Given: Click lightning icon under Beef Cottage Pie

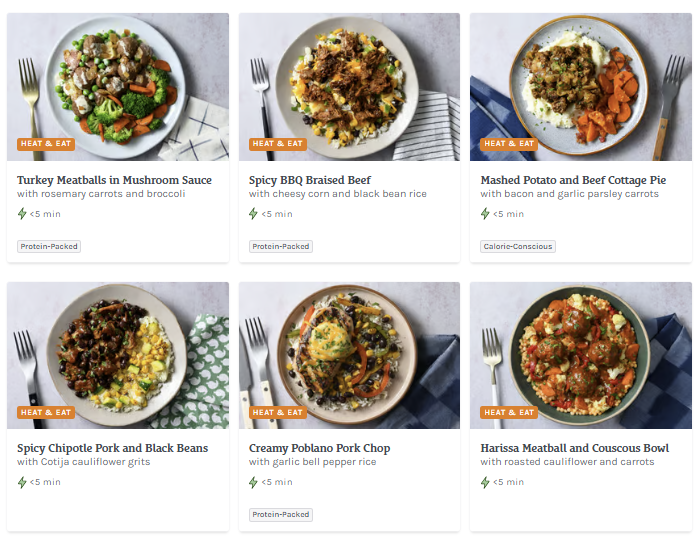Looking at the screenshot, I should [485, 214].
